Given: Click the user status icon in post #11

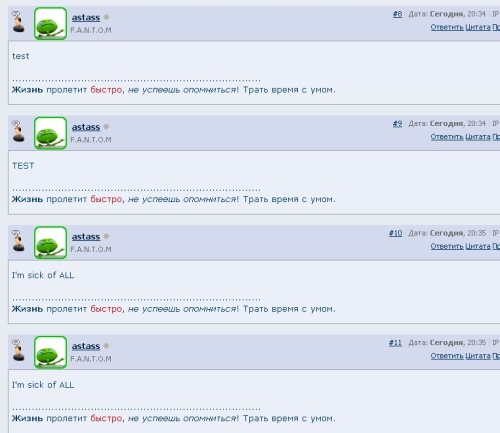Looking at the screenshot, I should pos(18,350).
